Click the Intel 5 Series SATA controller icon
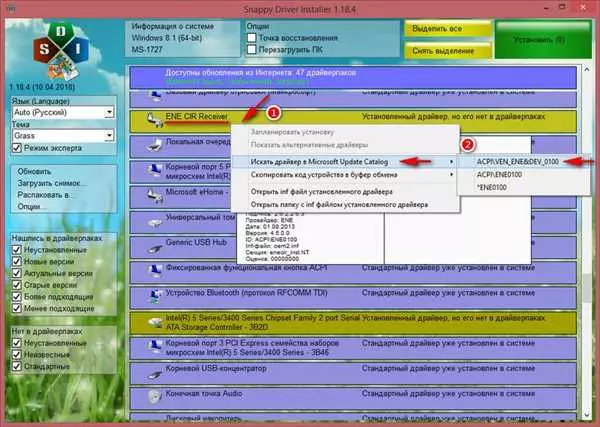The width and height of the screenshot is (600, 427). coord(155,323)
